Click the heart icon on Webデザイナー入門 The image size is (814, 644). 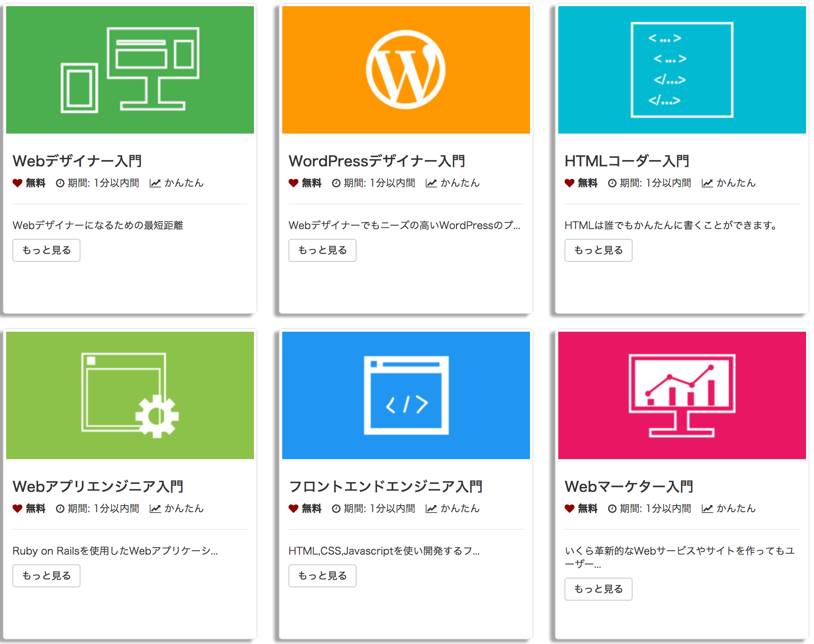[x=17, y=183]
